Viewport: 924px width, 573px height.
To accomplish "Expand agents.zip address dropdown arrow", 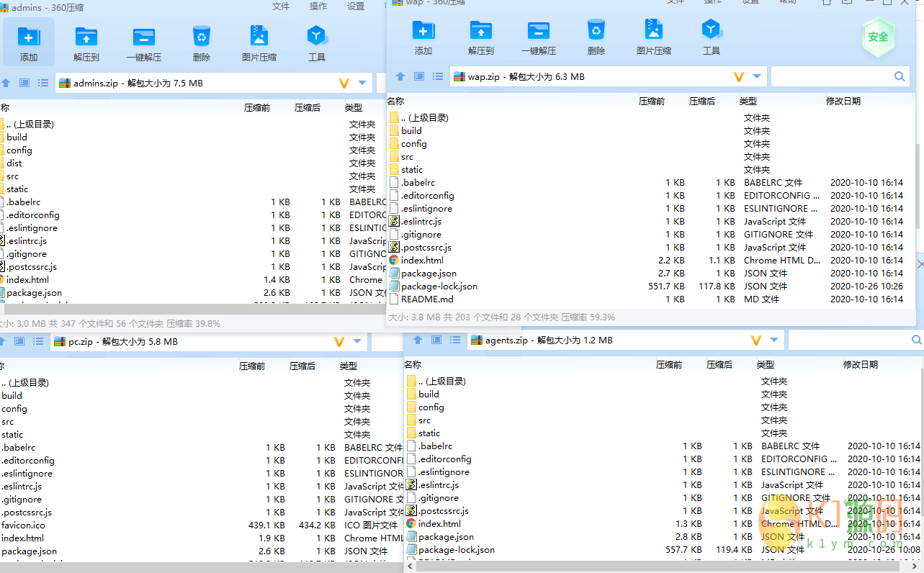I will (x=774, y=340).
